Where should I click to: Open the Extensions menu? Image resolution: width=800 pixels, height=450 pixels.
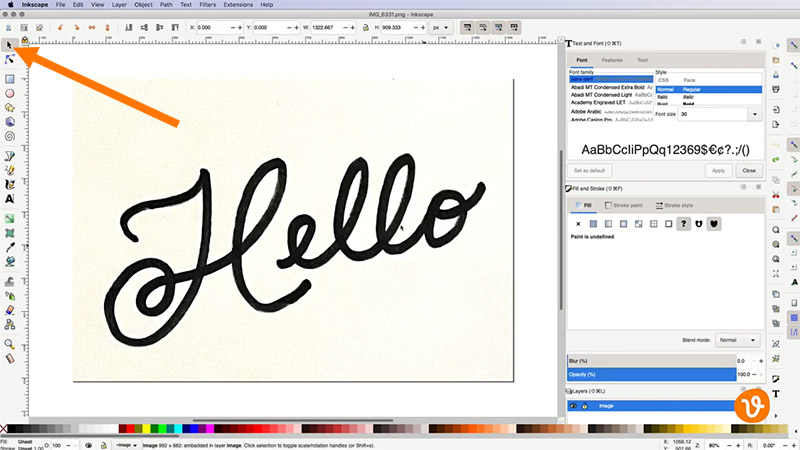coord(238,5)
